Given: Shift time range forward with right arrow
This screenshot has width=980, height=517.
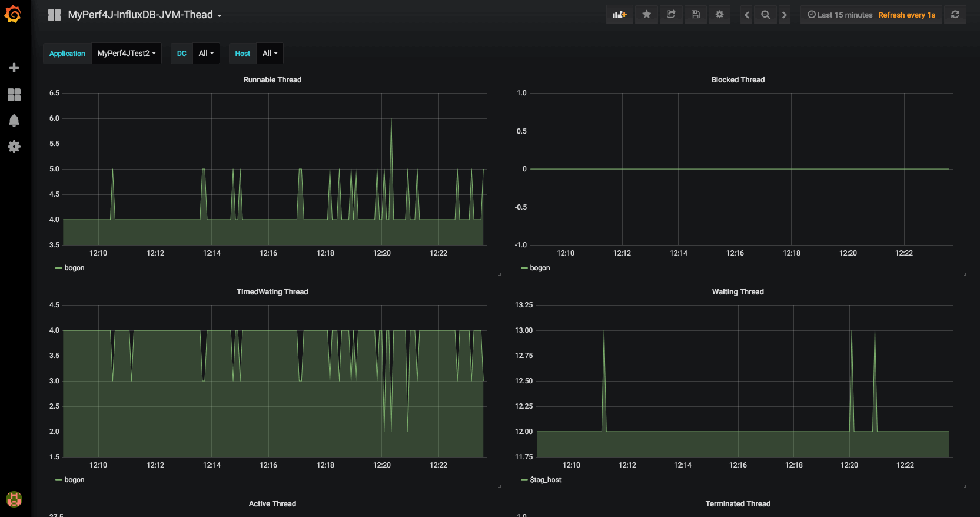Looking at the screenshot, I should (x=784, y=15).
